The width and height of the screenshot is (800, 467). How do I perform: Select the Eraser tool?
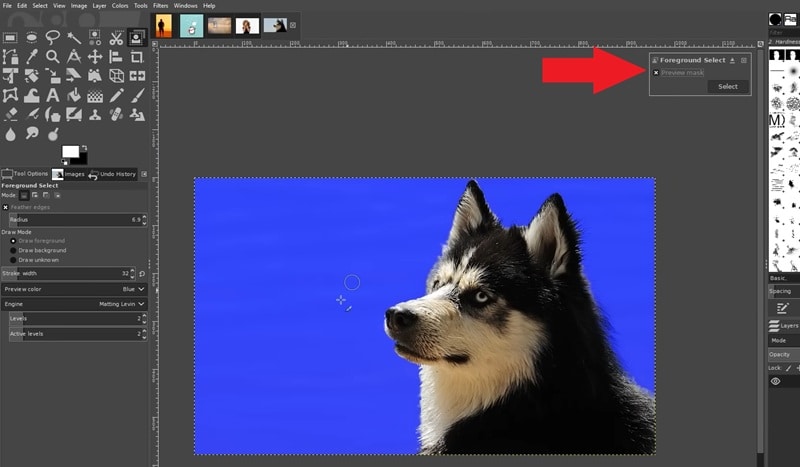coord(10,115)
